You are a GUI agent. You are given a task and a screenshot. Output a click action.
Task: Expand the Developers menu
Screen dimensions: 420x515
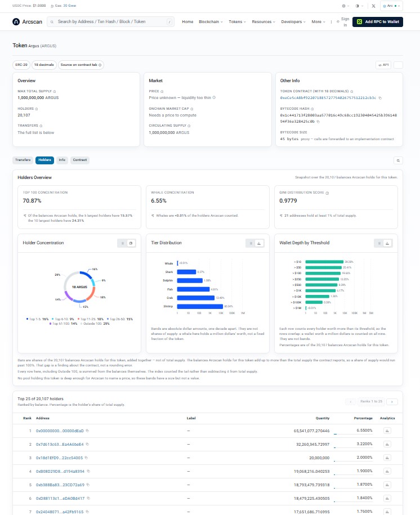(x=293, y=22)
